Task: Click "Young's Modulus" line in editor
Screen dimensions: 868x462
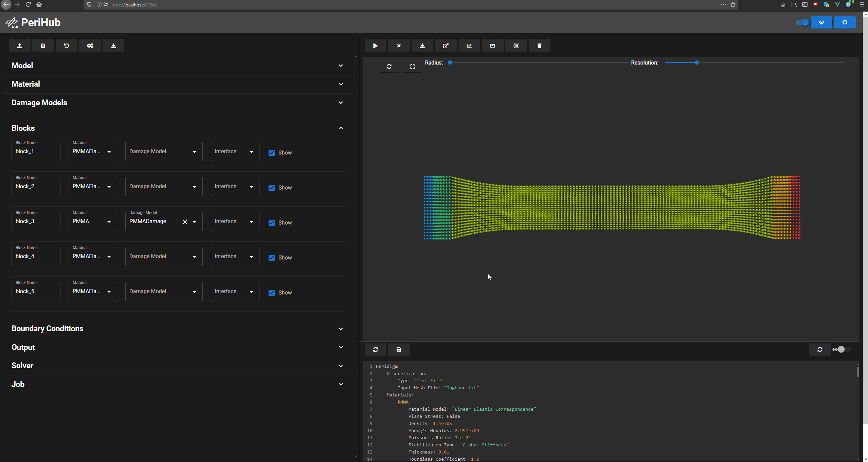Action: [x=444, y=431]
